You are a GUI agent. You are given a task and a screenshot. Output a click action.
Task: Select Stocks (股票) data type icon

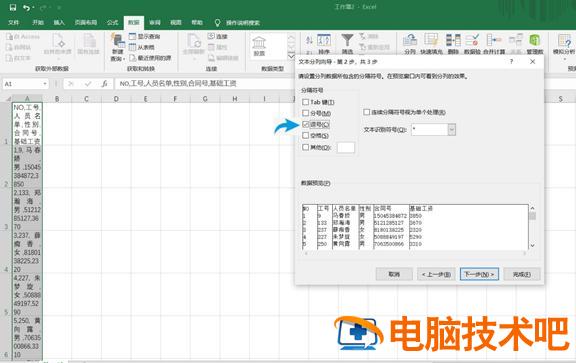tap(259, 43)
